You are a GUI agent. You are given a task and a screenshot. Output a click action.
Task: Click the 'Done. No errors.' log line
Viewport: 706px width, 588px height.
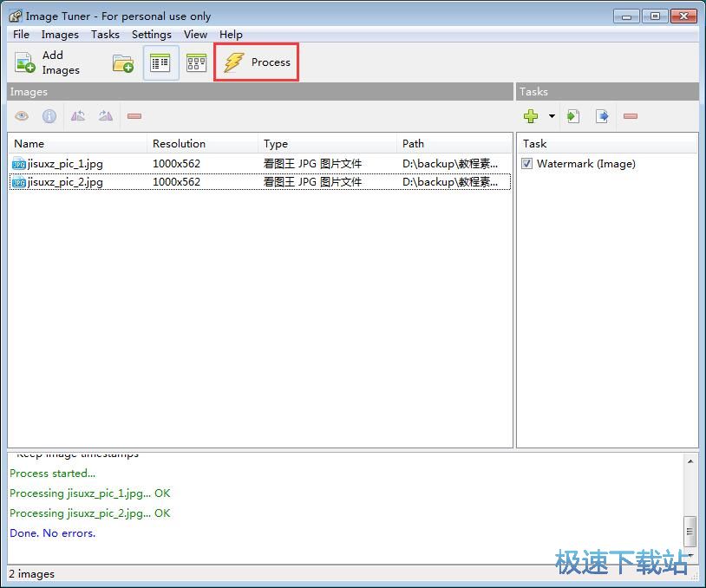click(x=53, y=533)
